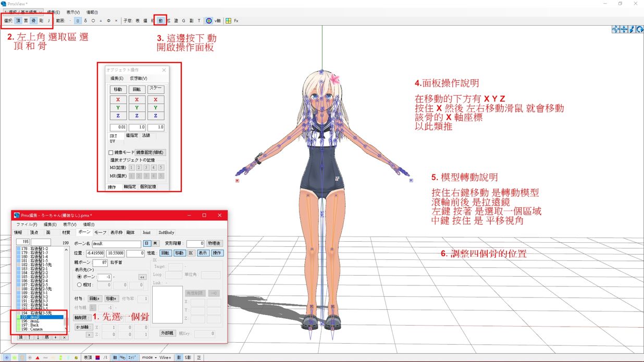The width and height of the screenshot is (644, 362).
Task: Click Wire+ in the bottom bar
Action: click(165, 357)
